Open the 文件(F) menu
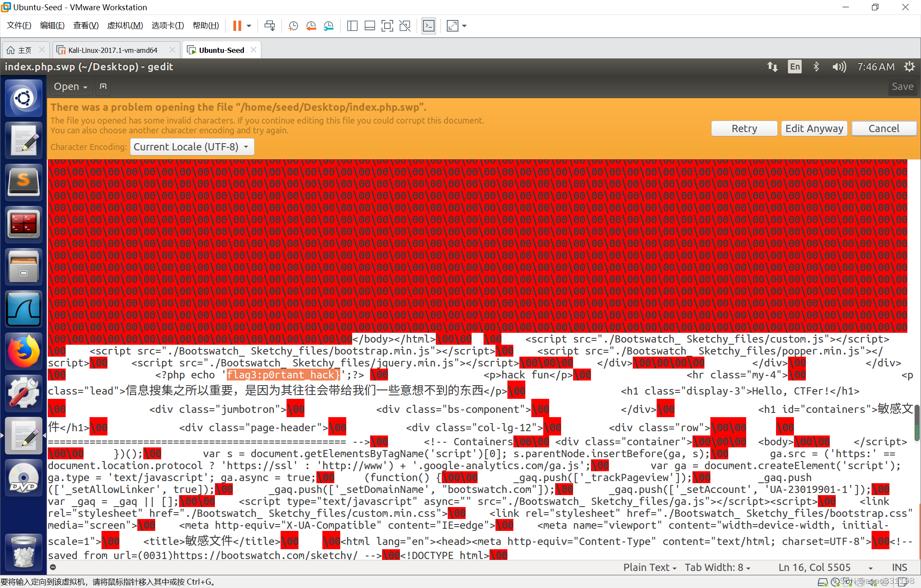 point(19,26)
